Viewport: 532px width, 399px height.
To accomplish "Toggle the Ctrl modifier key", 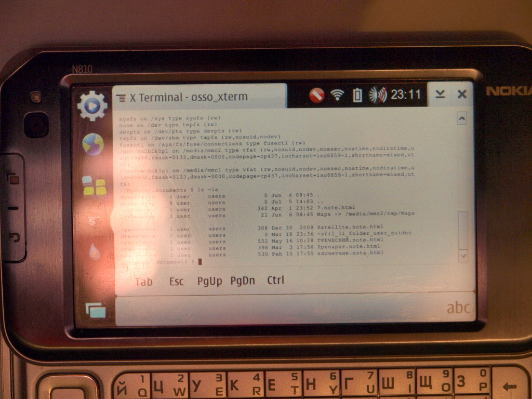I will click(x=275, y=281).
